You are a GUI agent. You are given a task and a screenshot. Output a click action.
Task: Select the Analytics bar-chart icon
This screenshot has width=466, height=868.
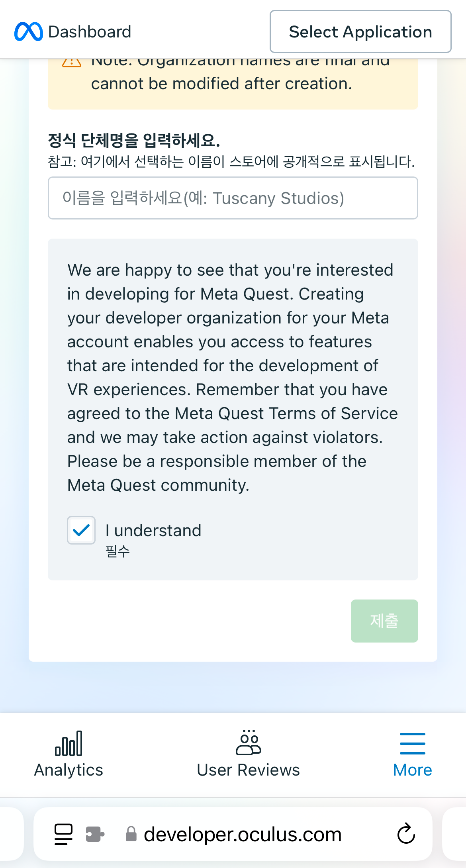(x=68, y=744)
